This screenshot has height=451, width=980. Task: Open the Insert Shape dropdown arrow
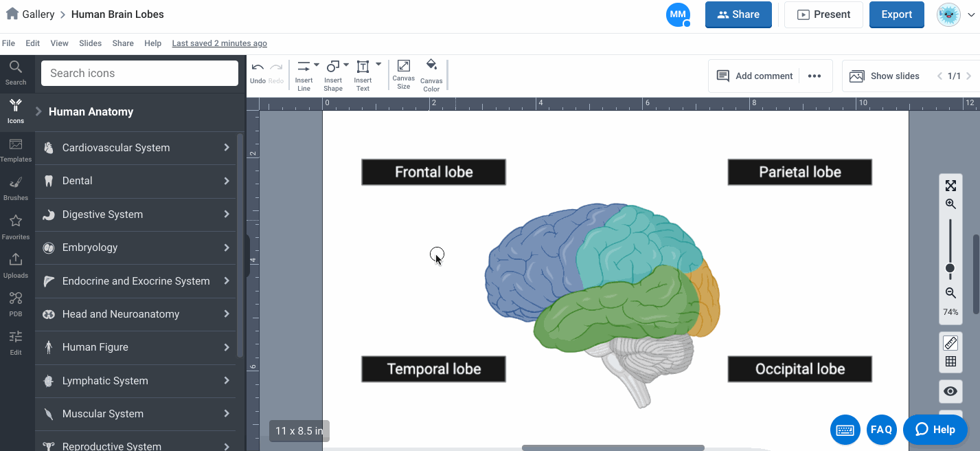[346, 65]
